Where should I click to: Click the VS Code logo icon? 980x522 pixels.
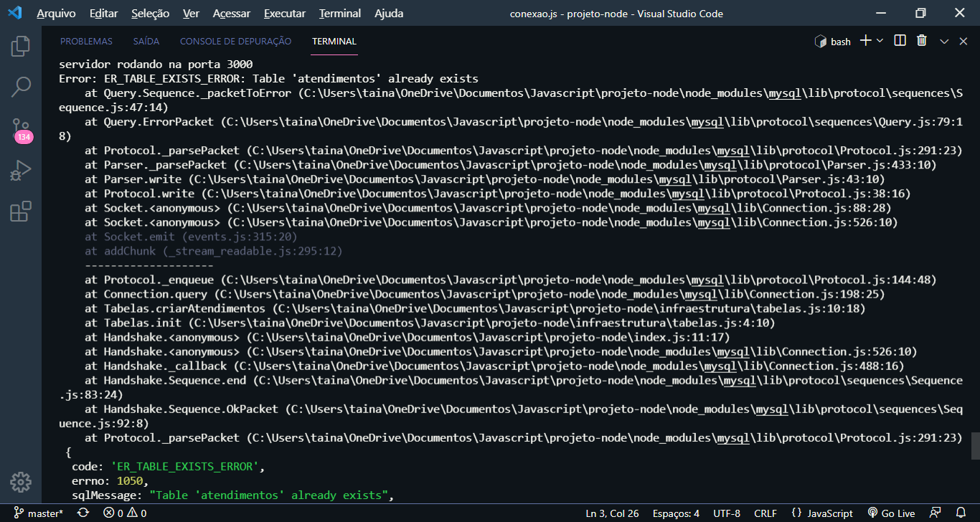click(x=14, y=13)
